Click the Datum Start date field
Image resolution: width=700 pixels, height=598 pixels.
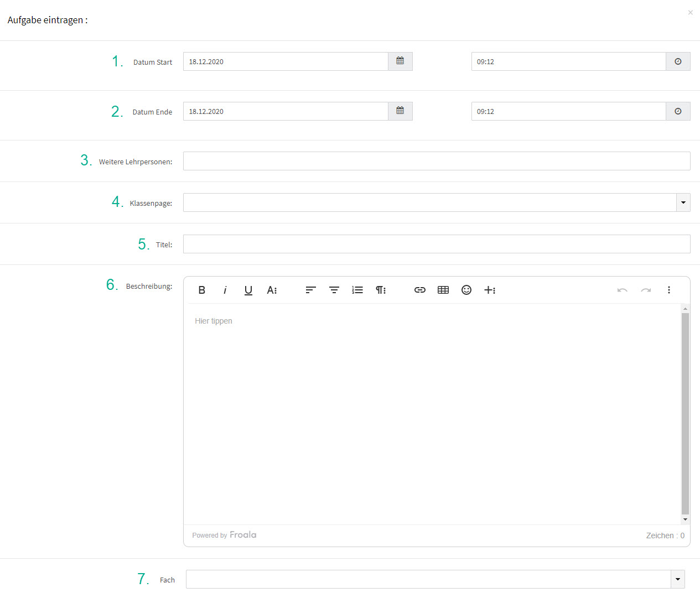point(286,61)
